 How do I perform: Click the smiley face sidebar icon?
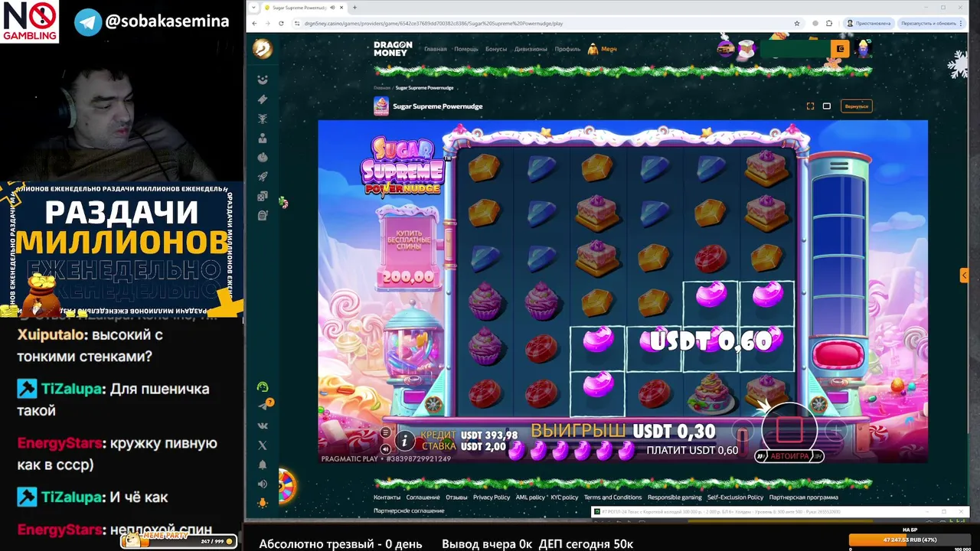pyautogui.click(x=263, y=80)
